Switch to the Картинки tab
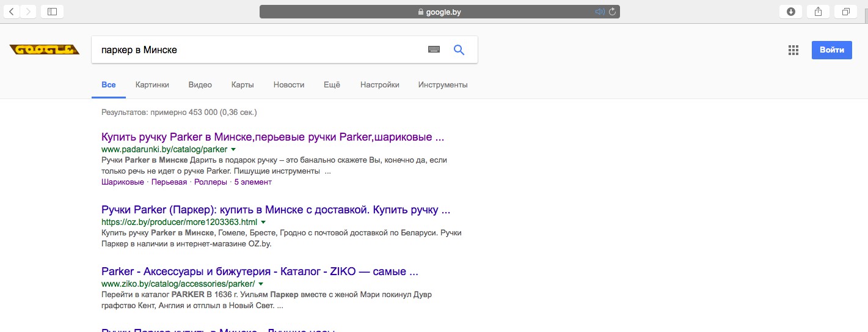The height and width of the screenshot is (332, 868). tap(152, 85)
